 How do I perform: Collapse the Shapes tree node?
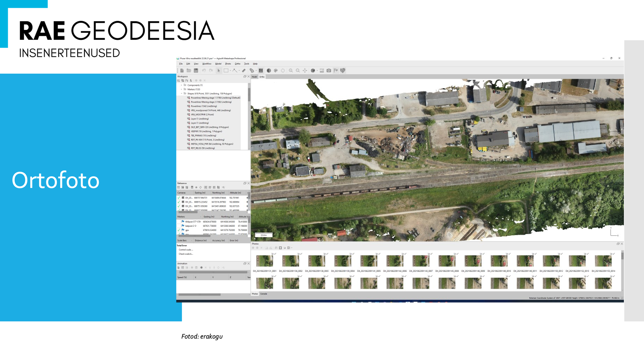(181, 93)
